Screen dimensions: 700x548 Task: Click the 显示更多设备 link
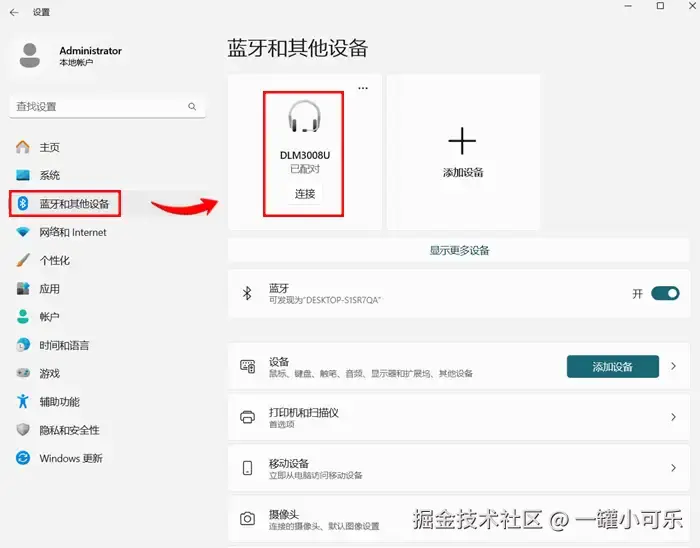(x=459, y=251)
